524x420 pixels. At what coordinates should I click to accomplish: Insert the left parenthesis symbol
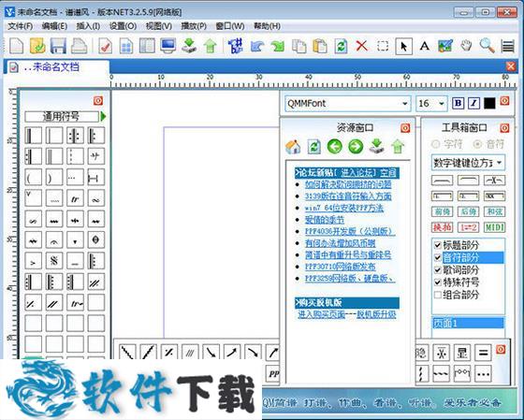pyautogui.click(x=33, y=178)
